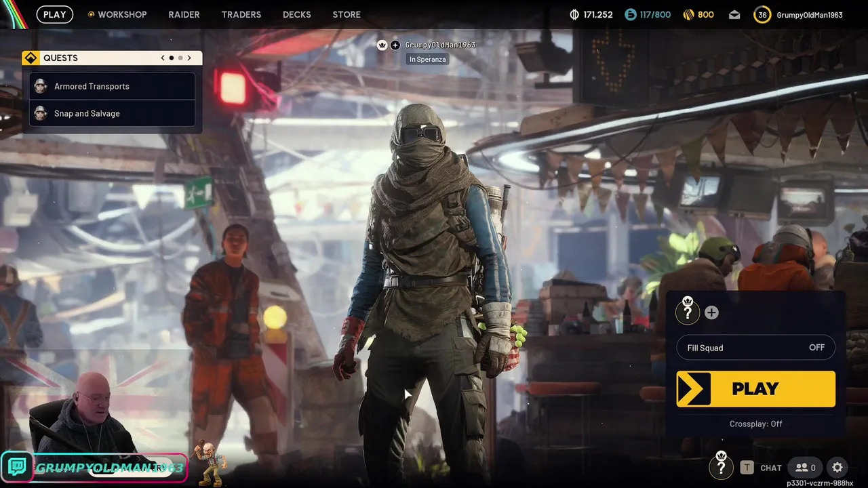868x488 pixels.
Task: Click the blue stash icon beside 117/800
Action: coord(631,14)
